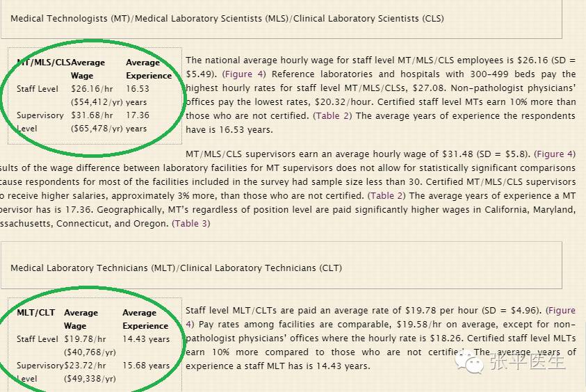The image size is (586, 392).
Task: Click the "14.43 years" table cell
Action: click(x=146, y=339)
